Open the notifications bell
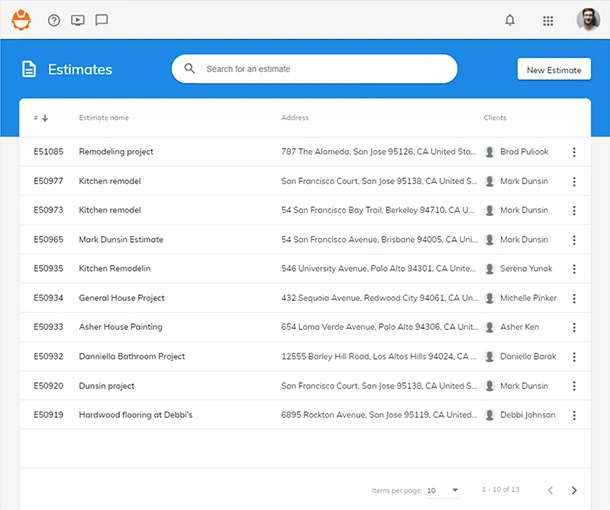 (510, 20)
